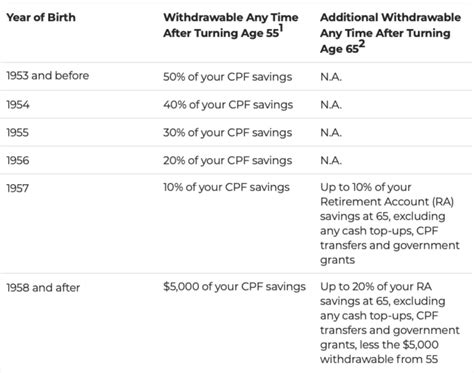This screenshot has height=373, width=474.
Task: Select '40% of your CPF savings' cell
Action: (228, 105)
